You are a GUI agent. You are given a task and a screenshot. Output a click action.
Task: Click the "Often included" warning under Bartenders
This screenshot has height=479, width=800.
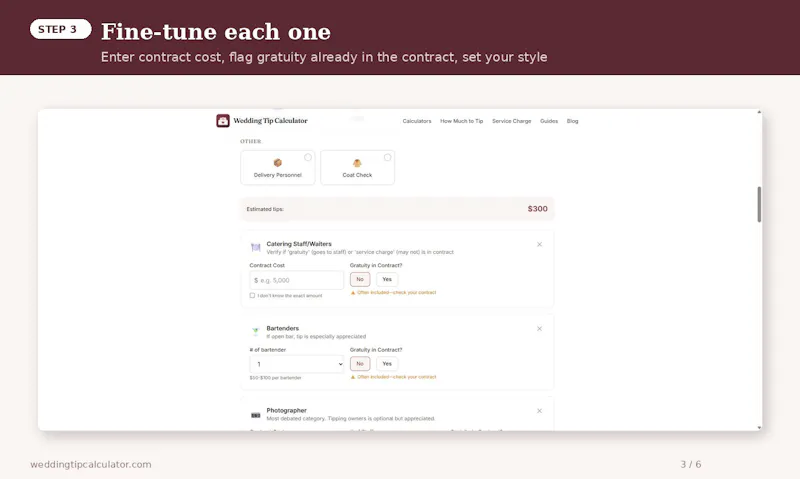click(396, 377)
